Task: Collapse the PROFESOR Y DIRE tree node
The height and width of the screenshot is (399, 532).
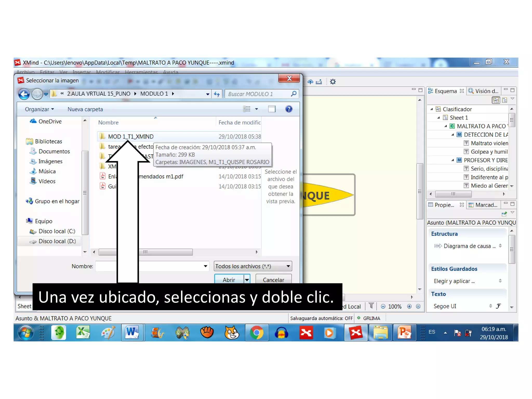Action: (x=453, y=160)
